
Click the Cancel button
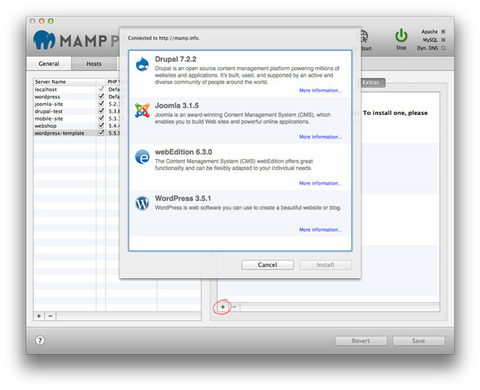pos(267,265)
